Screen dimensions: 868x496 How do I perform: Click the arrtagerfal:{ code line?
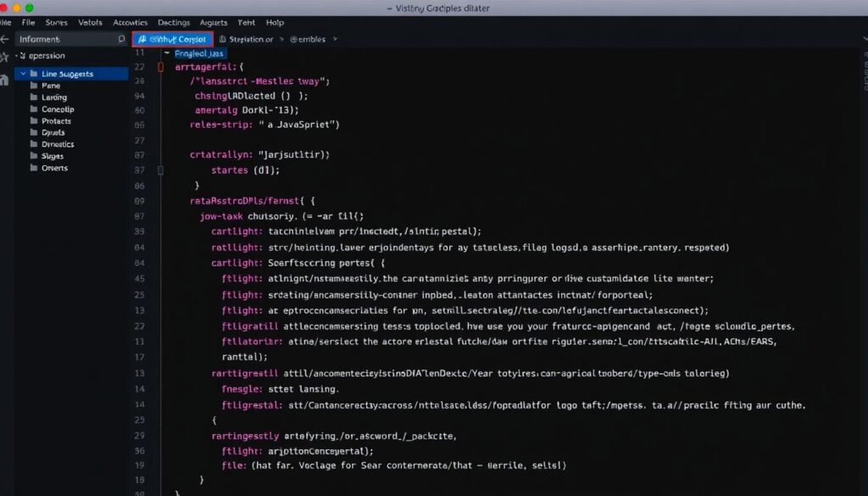coord(209,67)
